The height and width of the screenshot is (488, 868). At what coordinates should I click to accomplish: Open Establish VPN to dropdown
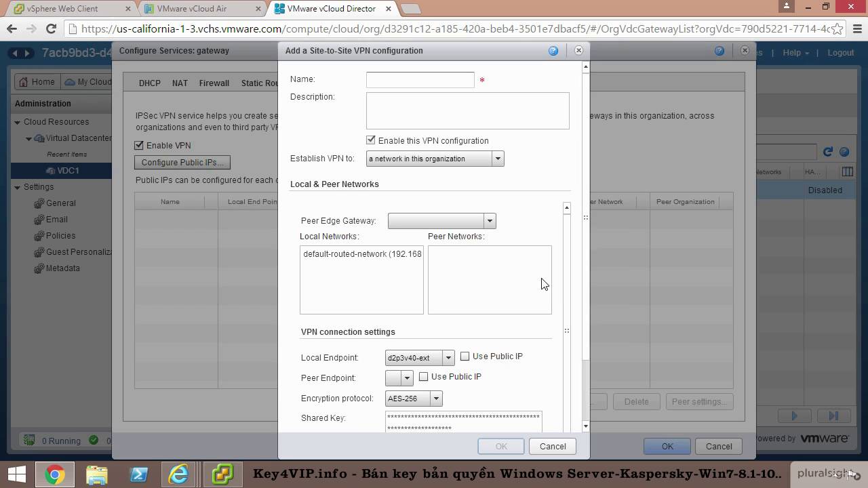pos(435,159)
